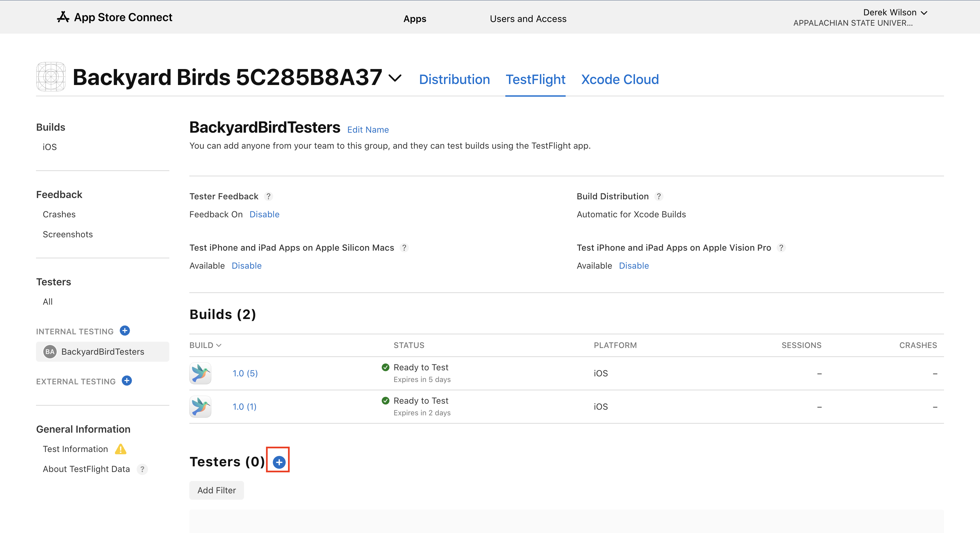Click the Test Information warning triangle icon
980x533 pixels.
tap(121, 449)
